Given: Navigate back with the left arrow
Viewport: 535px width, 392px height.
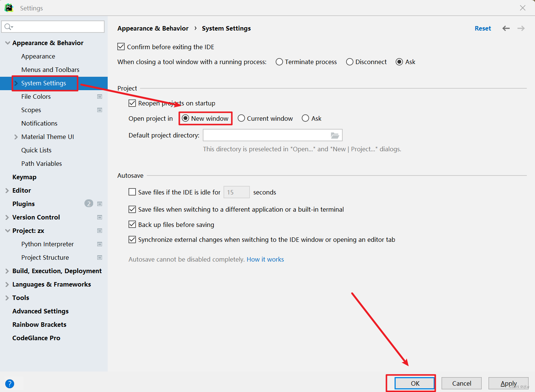Looking at the screenshot, I should [x=506, y=28].
